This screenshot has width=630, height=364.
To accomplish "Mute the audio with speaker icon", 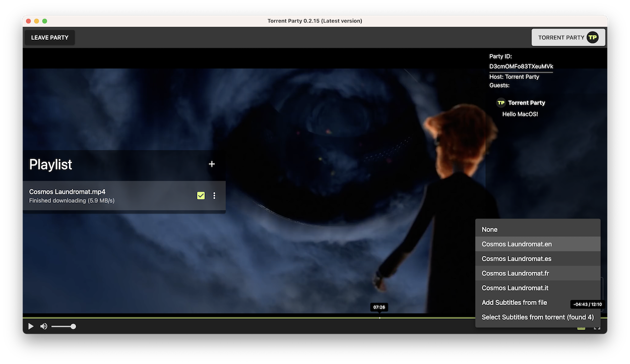I will point(44,326).
